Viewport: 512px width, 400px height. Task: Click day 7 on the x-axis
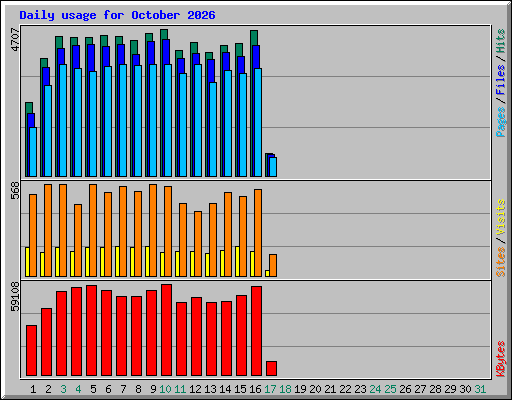123,389
